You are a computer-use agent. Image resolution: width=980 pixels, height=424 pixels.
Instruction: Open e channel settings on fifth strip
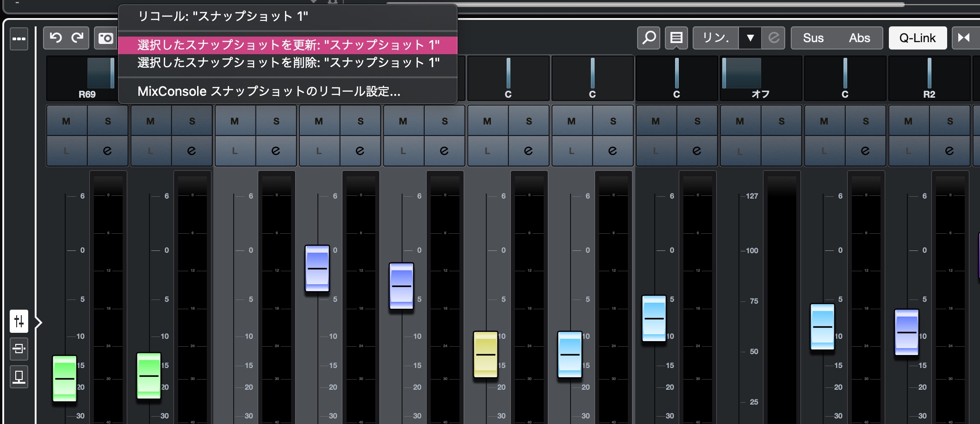tap(444, 151)
